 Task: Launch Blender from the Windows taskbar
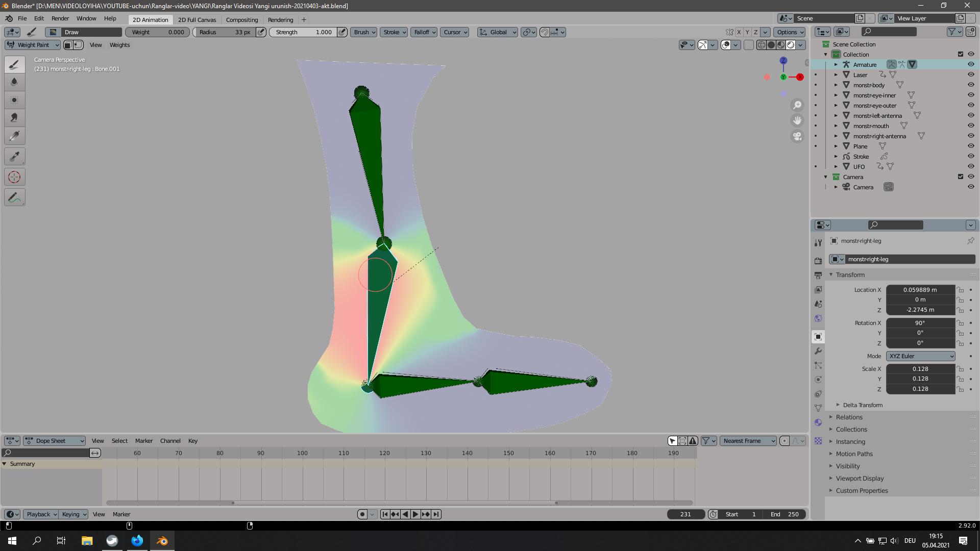pos(162,541)
